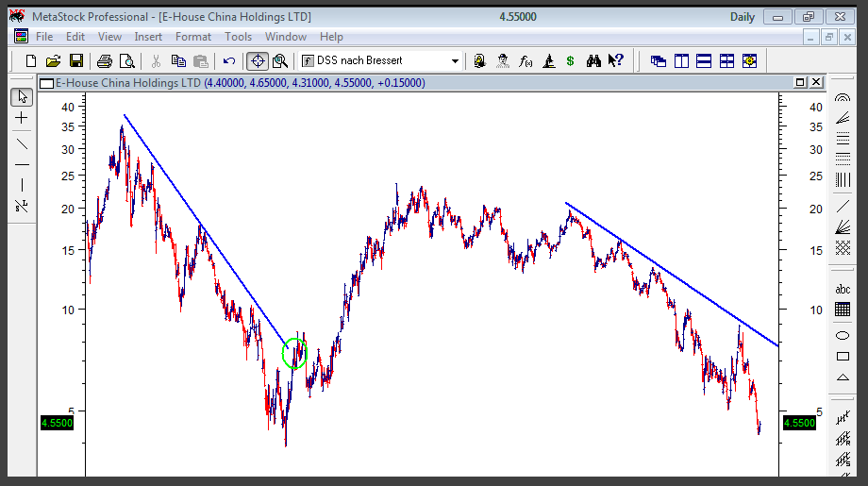Screen dimensions: 868x486
Task: Open the View menu
Action: point(109,37)
